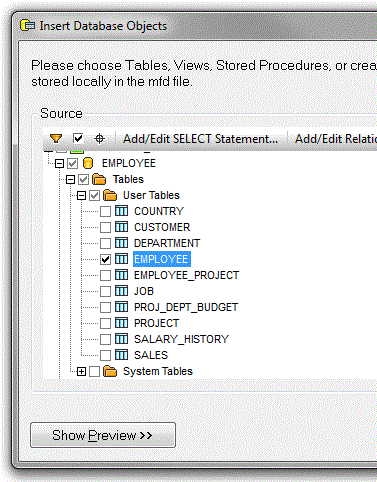377x482 pixels.
Task: Click the PROJ_DEPT_BUDGET table icon
Action: [121, 307]
